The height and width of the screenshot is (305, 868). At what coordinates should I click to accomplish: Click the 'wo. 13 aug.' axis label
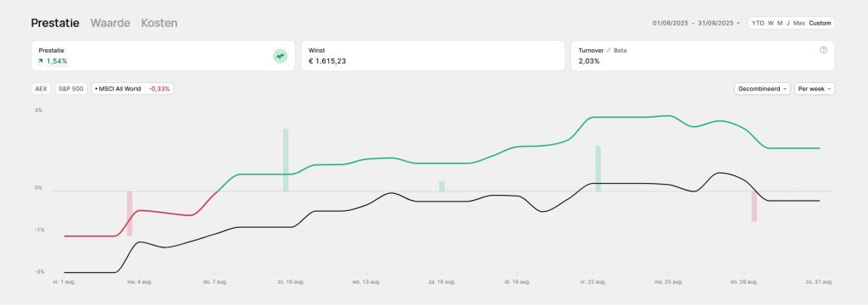pyautogui.click(x=366, y=282)
